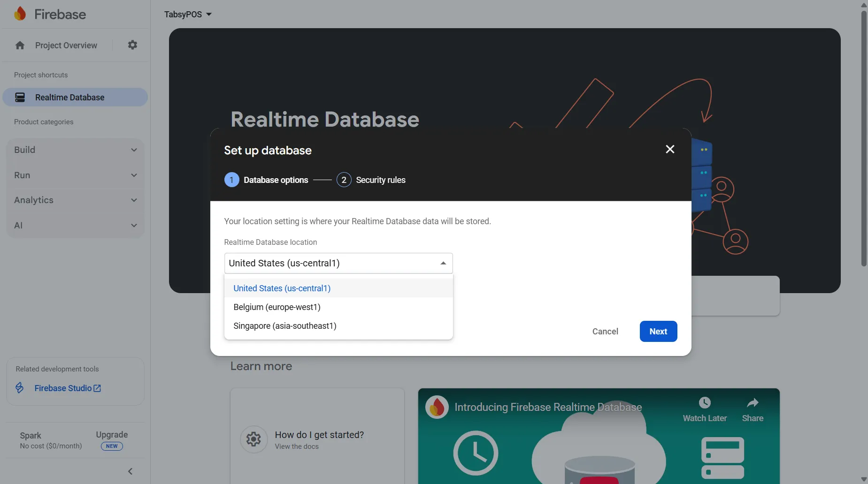Open How do I get started card
The width and height of the screenshot is (868, 484).
(317, 436)
